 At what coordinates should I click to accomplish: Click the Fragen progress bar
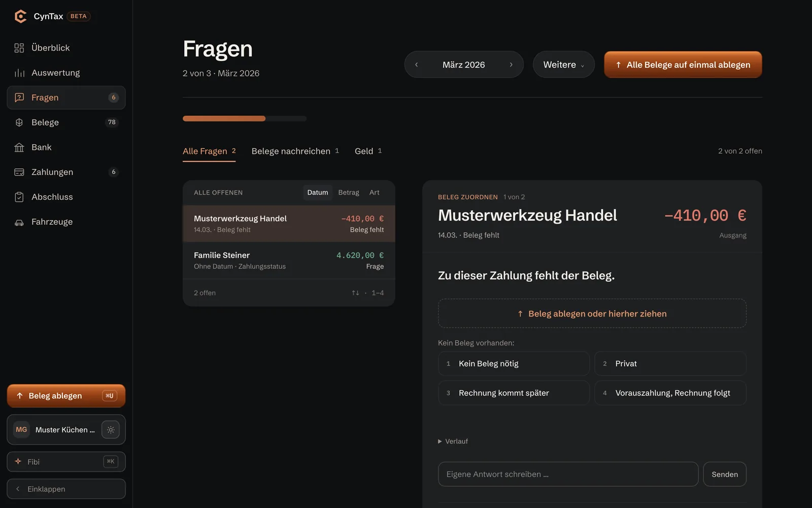pyautogui.click(x=245, y=118)
